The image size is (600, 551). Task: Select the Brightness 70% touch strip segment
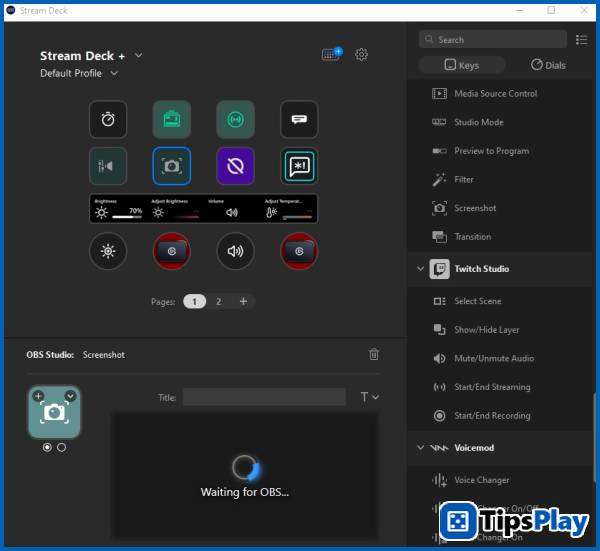tap(118, 209)
